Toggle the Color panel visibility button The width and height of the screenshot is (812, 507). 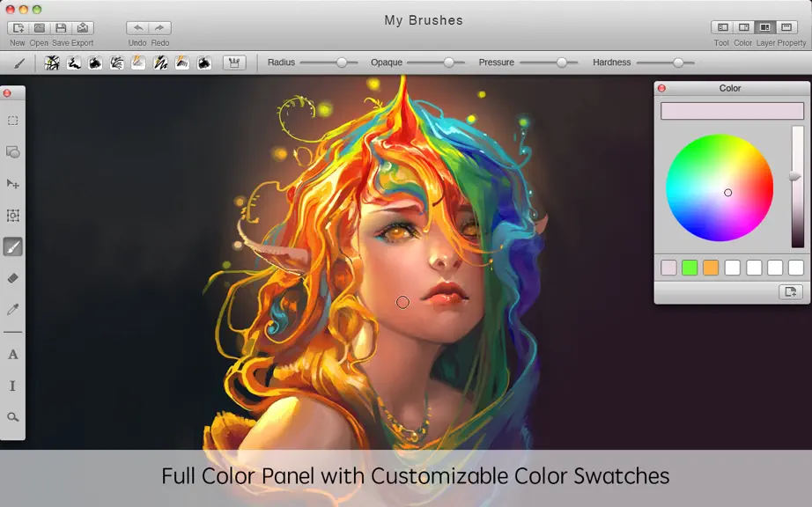click(x=743, y=27)
